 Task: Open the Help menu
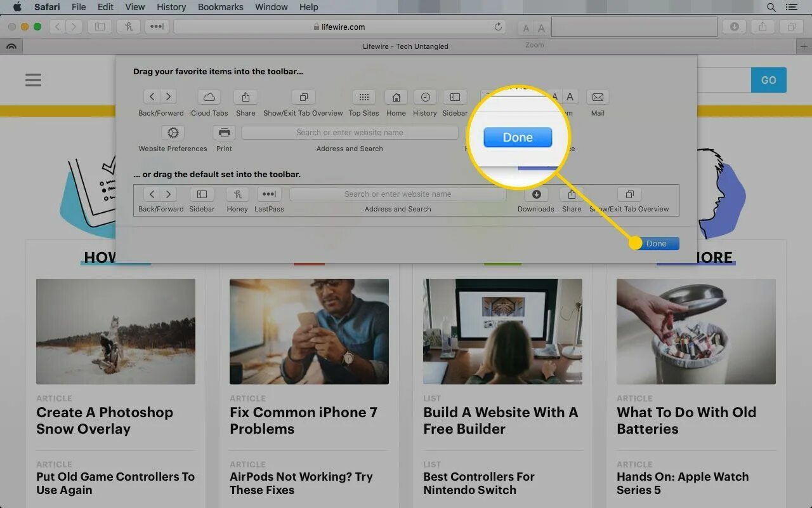tap(308, 7)
